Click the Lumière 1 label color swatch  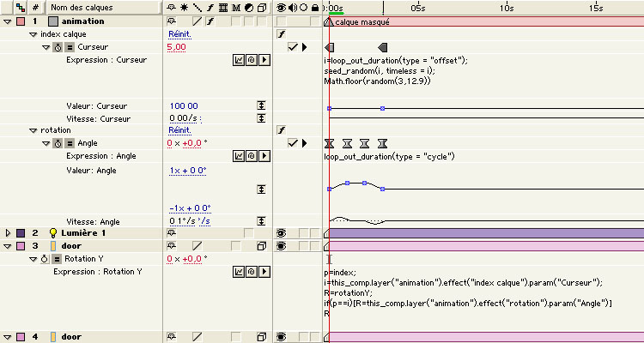point(21,233)
